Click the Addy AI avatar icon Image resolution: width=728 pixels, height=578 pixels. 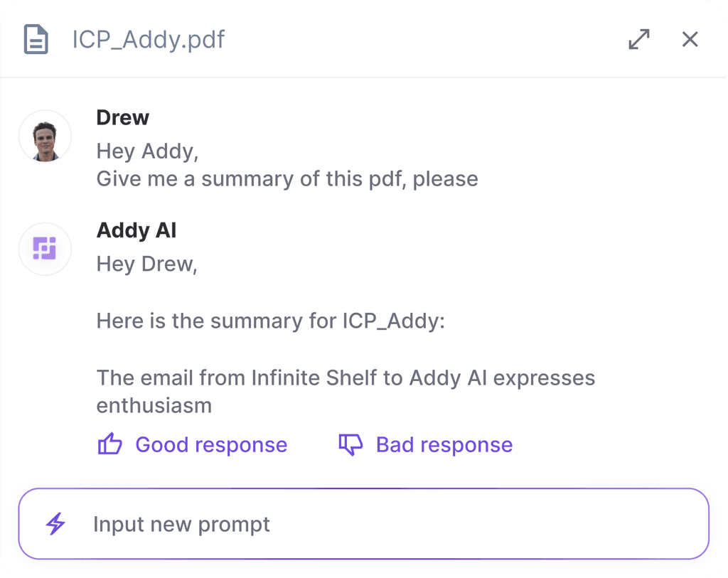click(x=45, y=249)
